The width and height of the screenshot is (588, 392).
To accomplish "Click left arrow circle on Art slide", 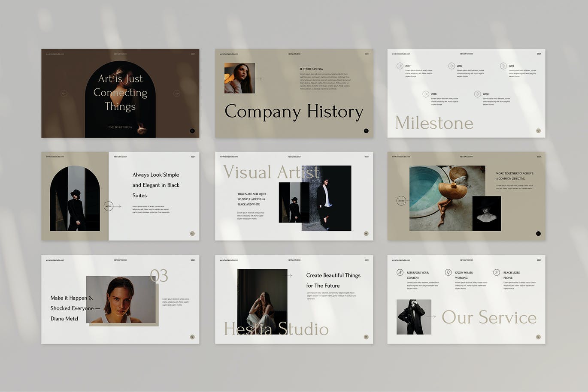I will [64, 93].
